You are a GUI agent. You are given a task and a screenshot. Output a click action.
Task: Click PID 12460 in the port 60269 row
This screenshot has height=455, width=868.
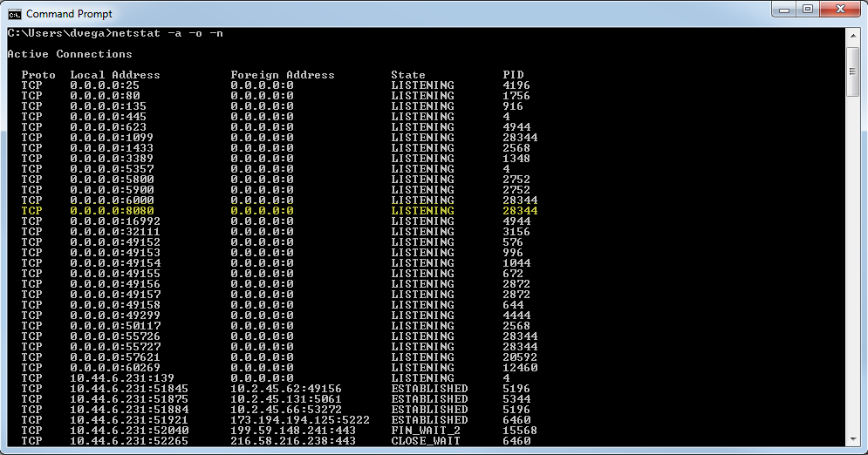520,368
